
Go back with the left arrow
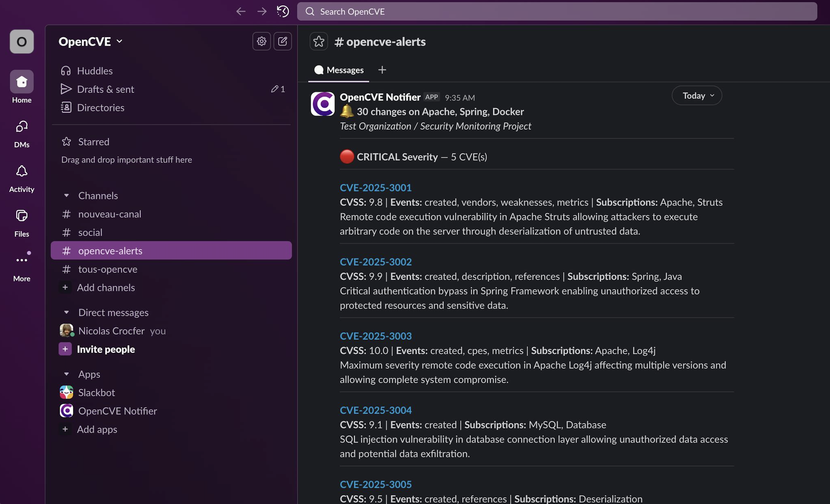point(241,12)
